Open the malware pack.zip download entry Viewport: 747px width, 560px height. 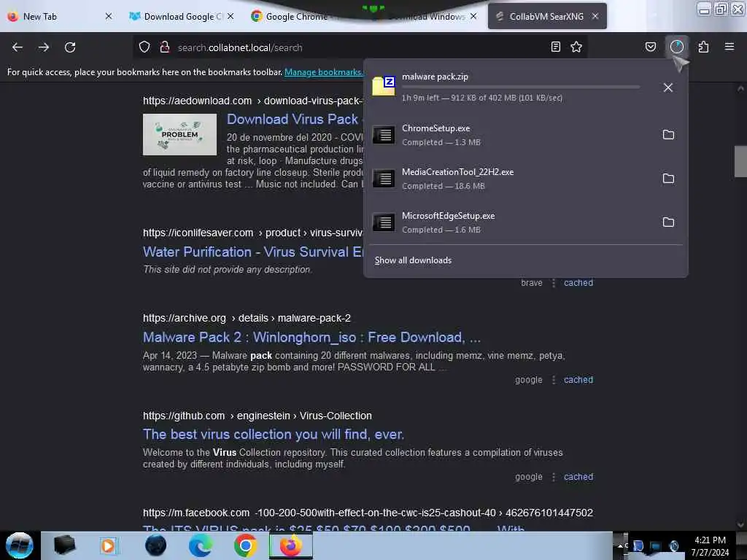tap(510, 87)
